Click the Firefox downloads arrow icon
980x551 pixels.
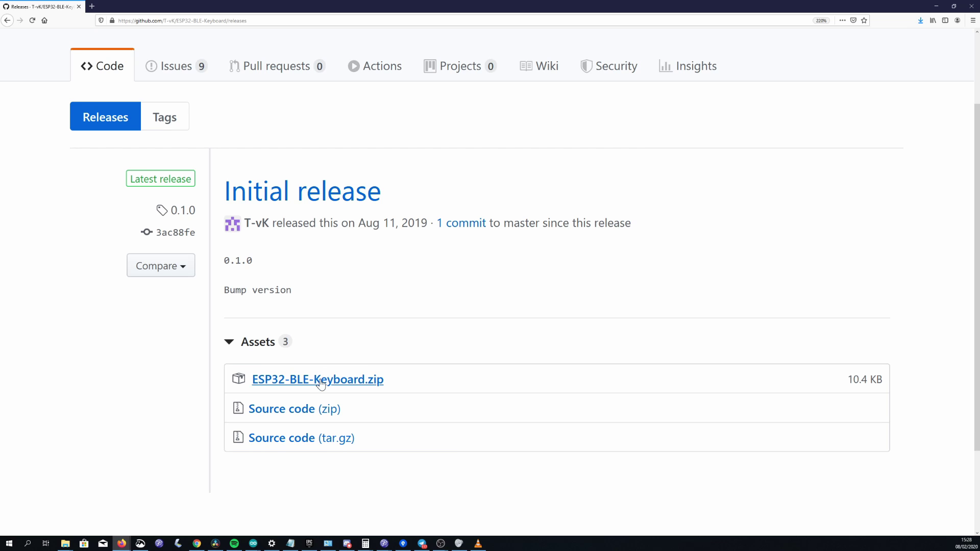click(x=920, y=20)
